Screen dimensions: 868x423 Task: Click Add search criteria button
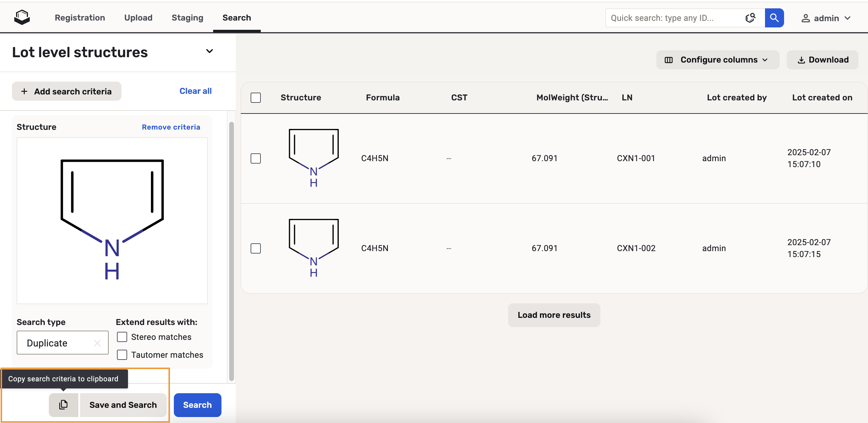click(x=66, y=91)
